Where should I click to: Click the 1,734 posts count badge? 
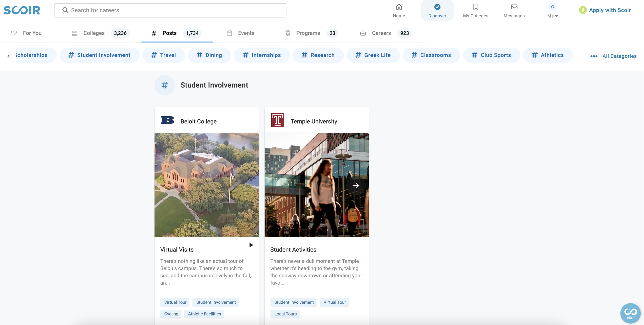tap(192, 33)
